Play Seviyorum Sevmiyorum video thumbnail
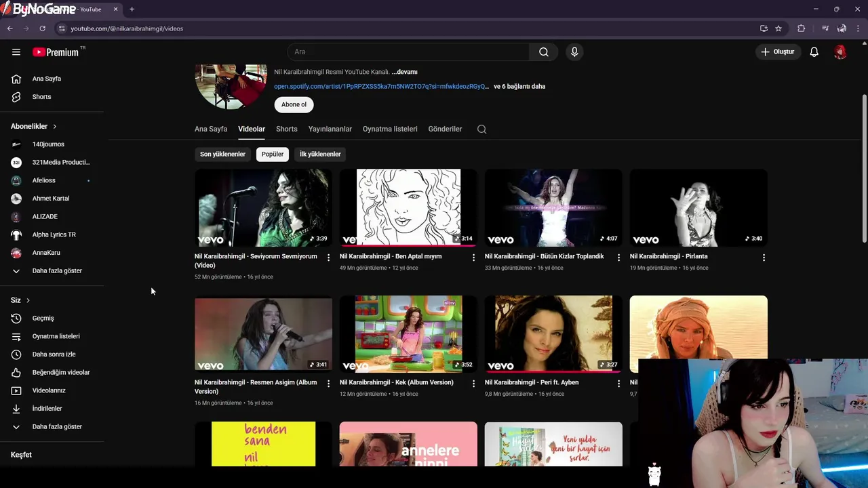This screenshot has height=488, width=868. coord(263,207)
